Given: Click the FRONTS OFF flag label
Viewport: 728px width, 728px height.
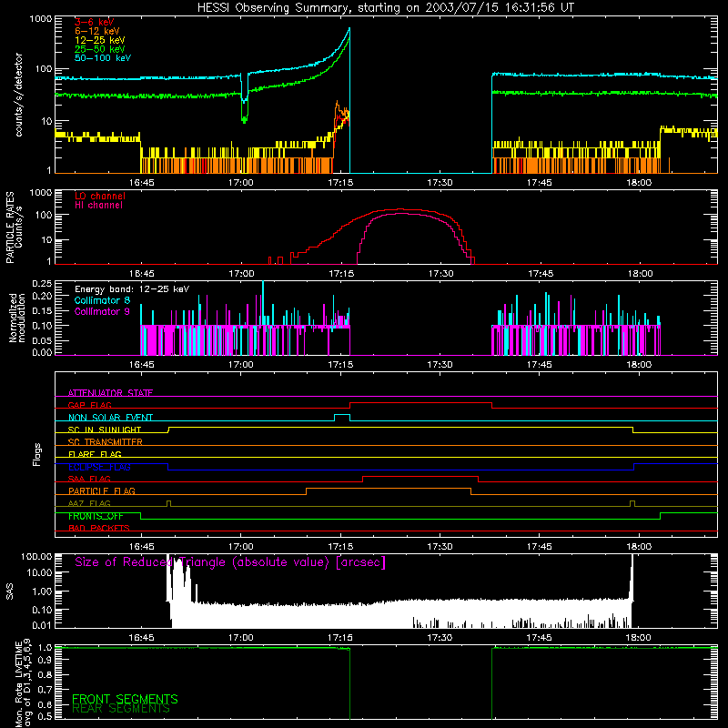Looking at the screenshot, I should point(96,516).
